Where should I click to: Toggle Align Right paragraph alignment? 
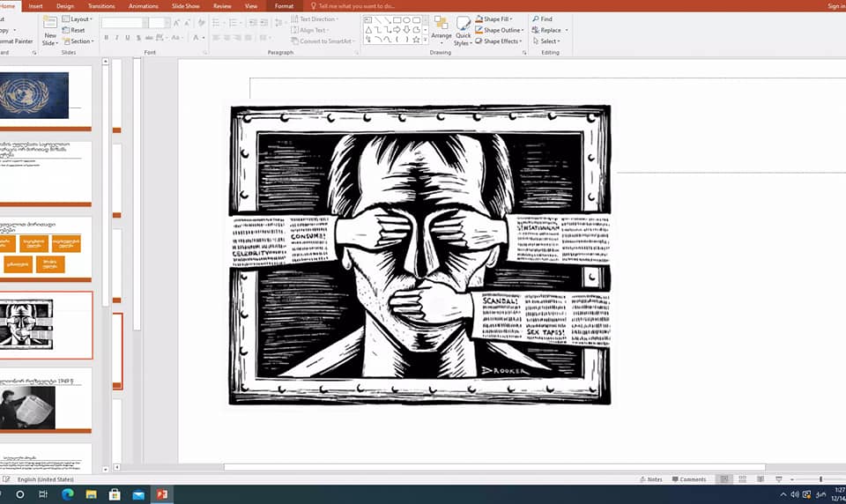[x=237, y=38]
